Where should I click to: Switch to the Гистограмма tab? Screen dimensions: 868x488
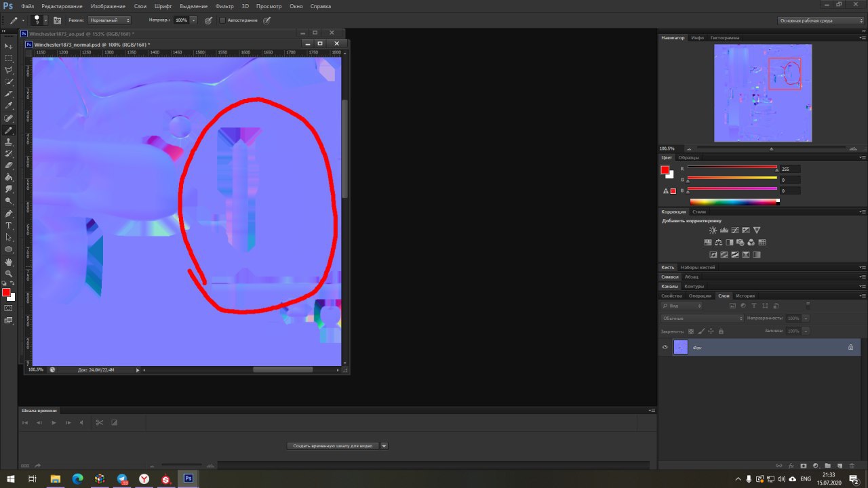point(725,37)
